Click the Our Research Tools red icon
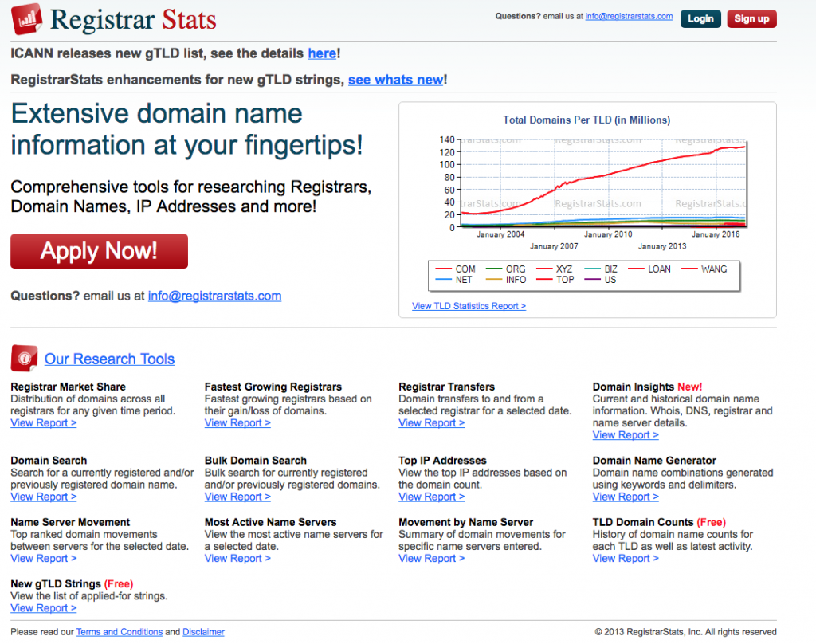The image size is (816, 644). point(24,358)
